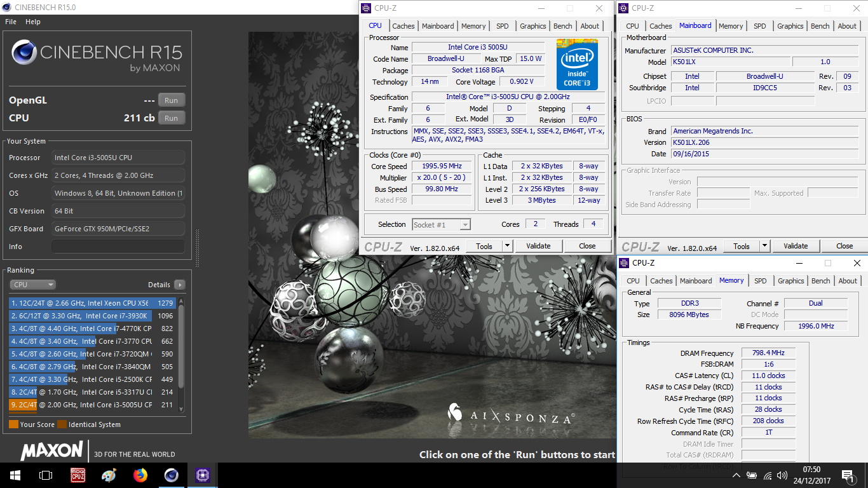
Task: Click GFX Board value GeForce GTX 950M
Action: (118, 229)
